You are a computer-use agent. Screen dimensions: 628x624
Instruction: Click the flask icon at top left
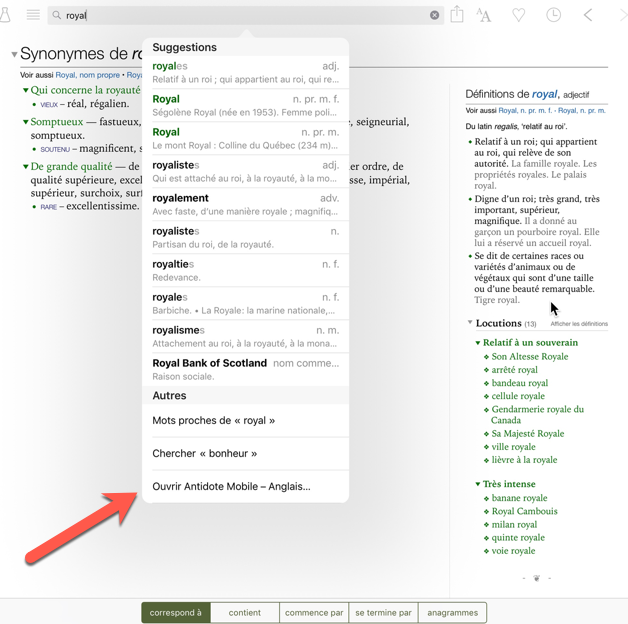[x=5, y=15]
